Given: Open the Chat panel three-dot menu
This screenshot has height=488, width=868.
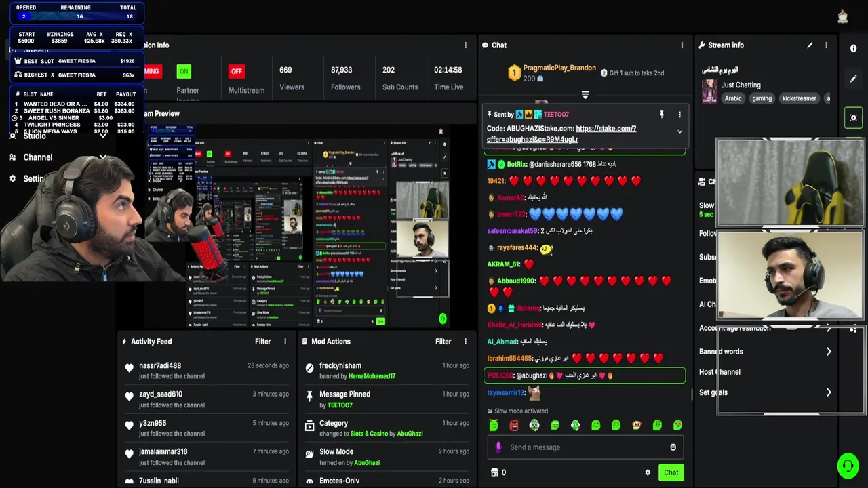Looking at the screenshot, I should tap(682, 45).
